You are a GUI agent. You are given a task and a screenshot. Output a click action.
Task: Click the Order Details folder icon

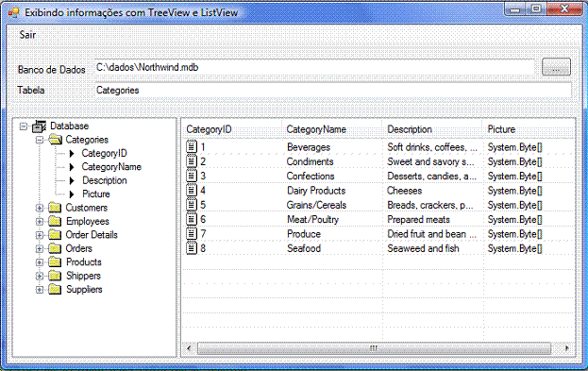point(55,235)
